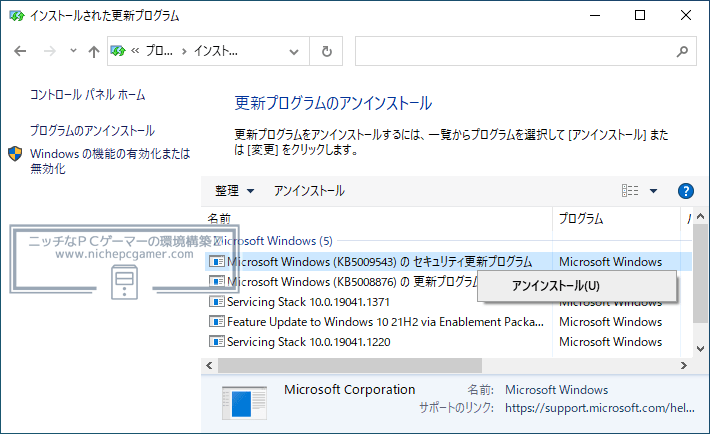Expand the address bar history dropdown
Viewport: 710px width, 434px height.
click(x=294, y=52)
